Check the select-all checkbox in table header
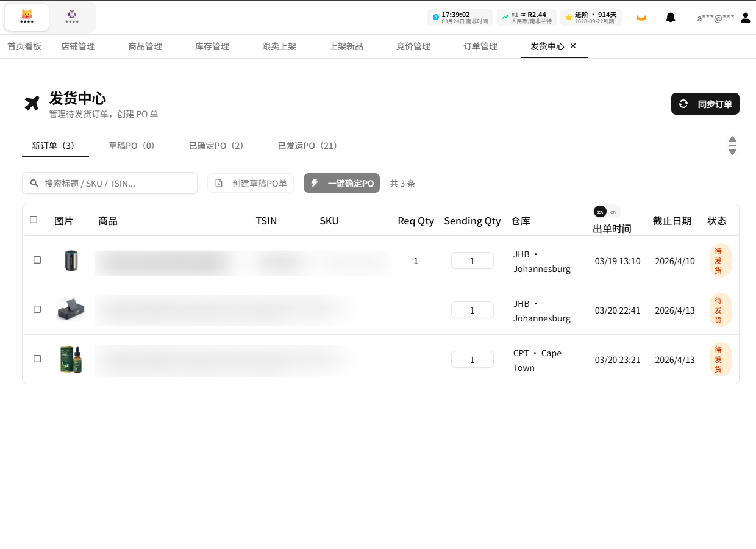The height and width of the screenshot is (549, 756). (x=34, y=220)
